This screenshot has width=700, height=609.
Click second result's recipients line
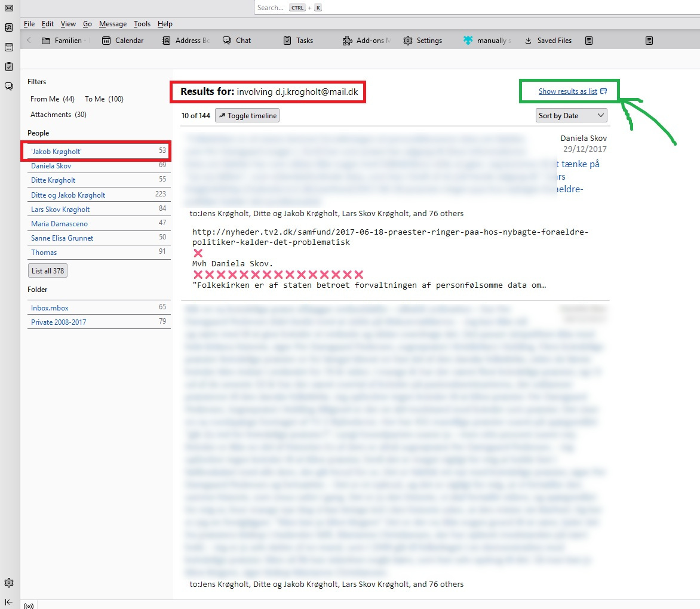326,584
